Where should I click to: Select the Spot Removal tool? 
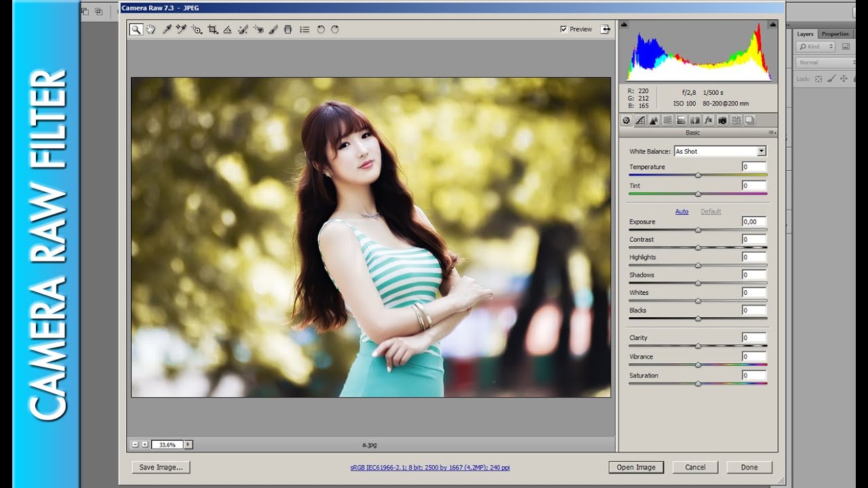pyautogui.click(x=243, y=29)
